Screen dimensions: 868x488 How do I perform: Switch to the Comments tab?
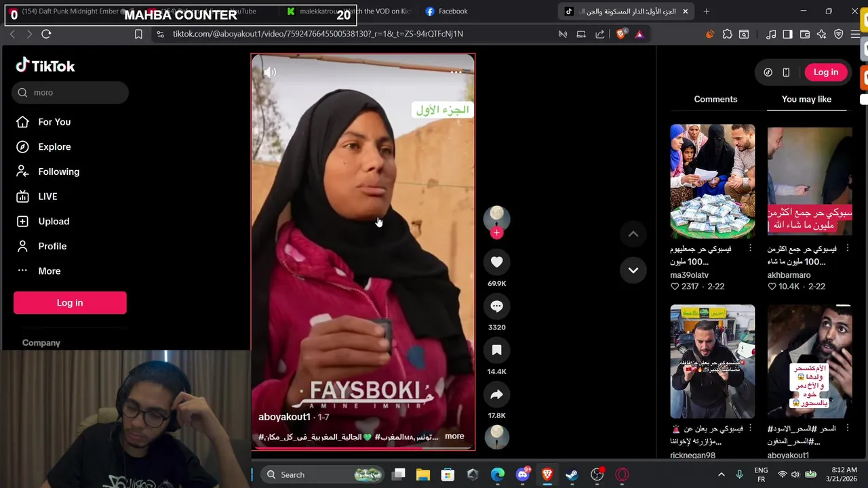[715, 100]
